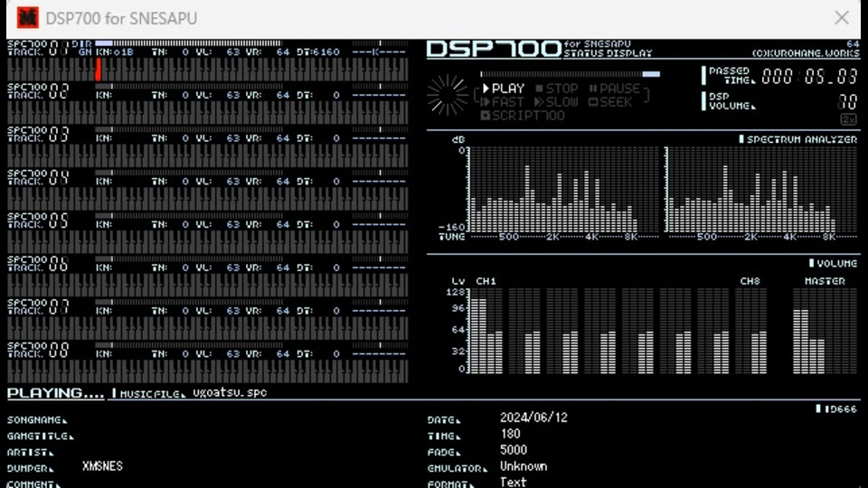
Task: Click the DUMPER value XMSNES
Action: [102, 466]
